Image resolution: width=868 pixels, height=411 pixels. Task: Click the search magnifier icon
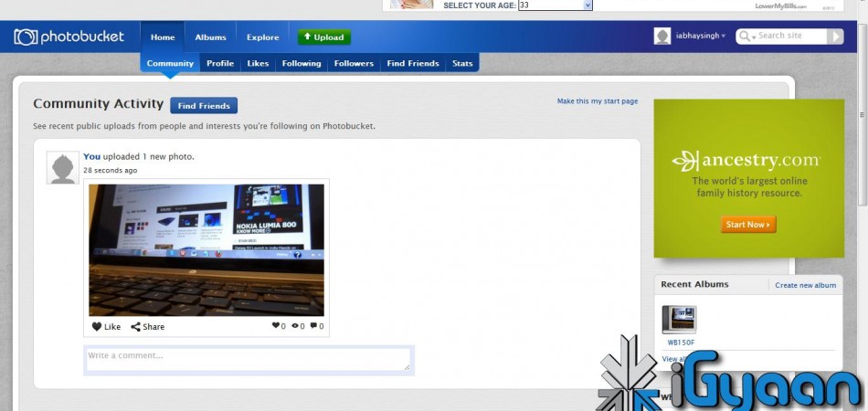tap(748, 37)
